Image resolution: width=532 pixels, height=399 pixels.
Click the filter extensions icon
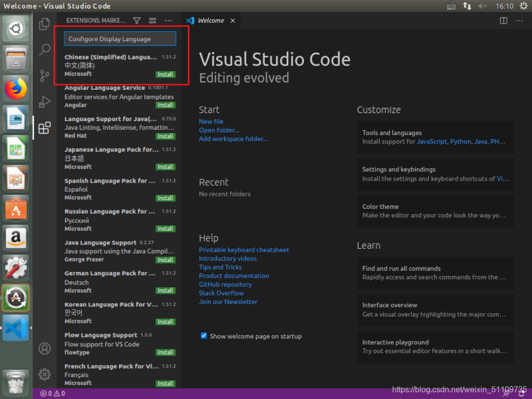coord(137,21)
